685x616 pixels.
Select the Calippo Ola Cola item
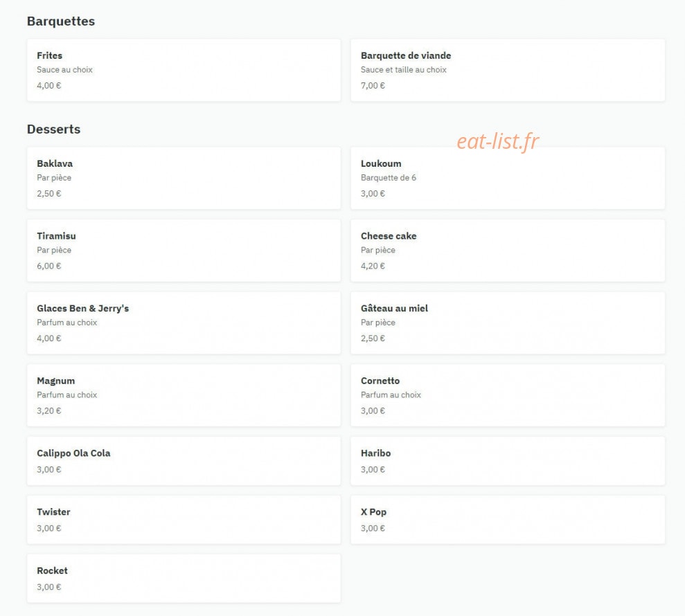click(x=184, y=461)
